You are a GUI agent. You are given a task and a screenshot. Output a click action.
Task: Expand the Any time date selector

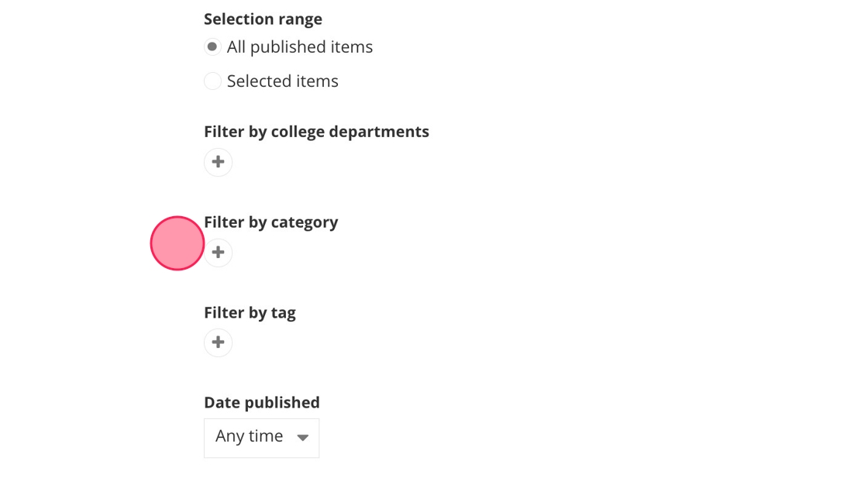[x=261, y=438]
